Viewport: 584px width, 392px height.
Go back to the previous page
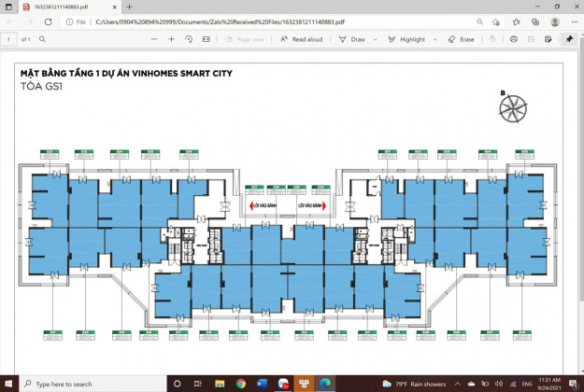pos(10,22)
